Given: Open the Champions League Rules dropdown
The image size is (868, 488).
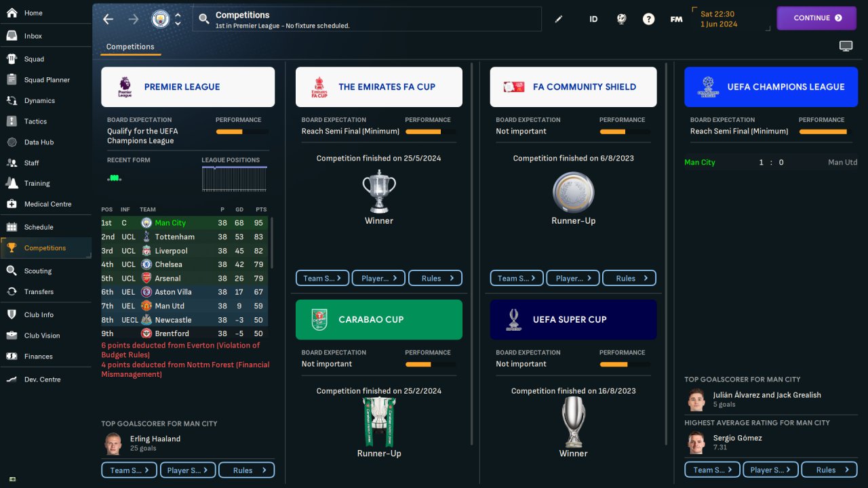Looking at the screenshot, I should point(829,470).
